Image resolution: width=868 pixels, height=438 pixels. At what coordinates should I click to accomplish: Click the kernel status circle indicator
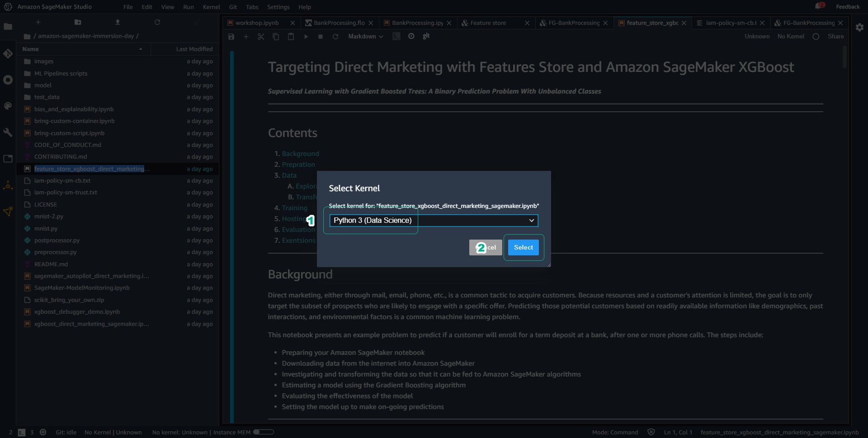pyautogui.click(x=816, y=37)
